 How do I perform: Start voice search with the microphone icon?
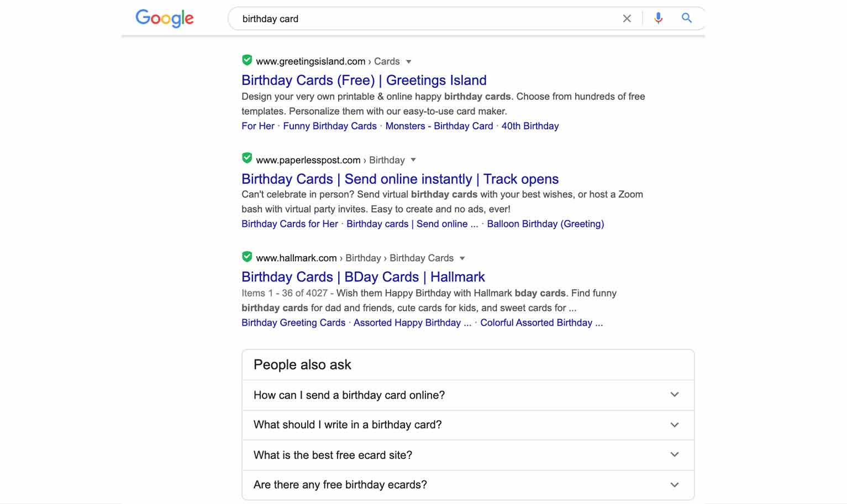(658, 18)
